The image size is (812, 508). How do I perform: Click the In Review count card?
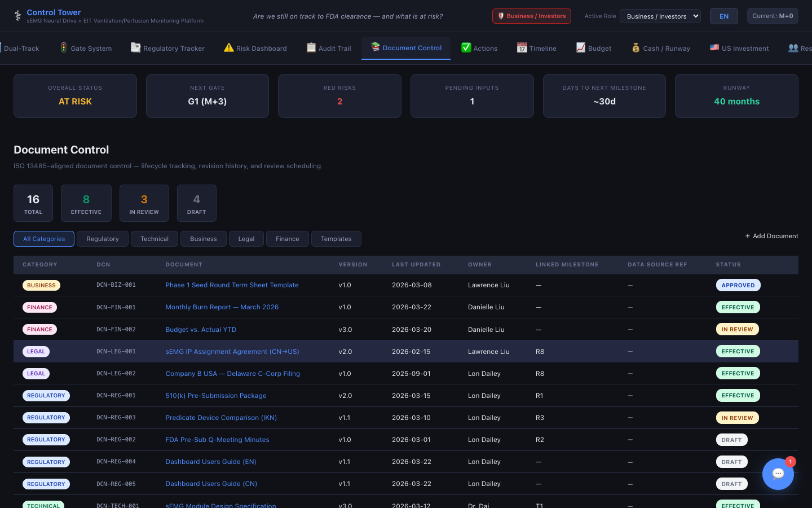[x=144, y=203]
